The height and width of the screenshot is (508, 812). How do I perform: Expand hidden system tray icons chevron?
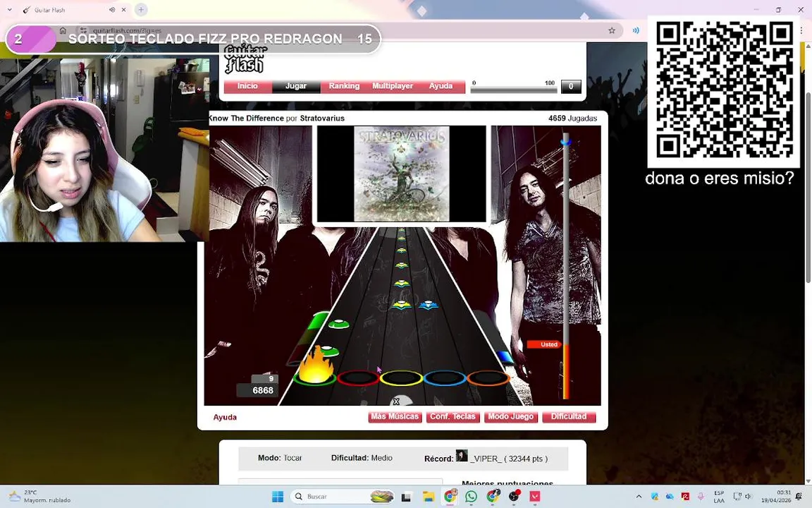pyautogui.click(x=639, y=497)
